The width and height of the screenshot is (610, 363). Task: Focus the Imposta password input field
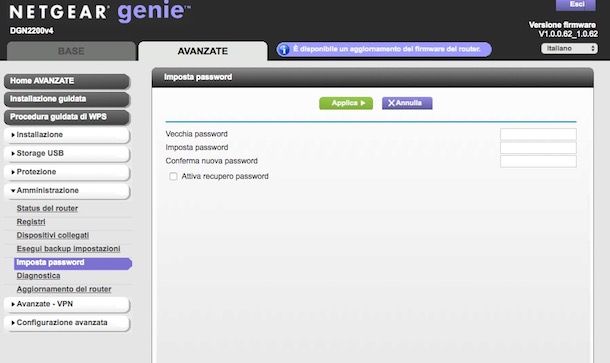tap(538, 148)
